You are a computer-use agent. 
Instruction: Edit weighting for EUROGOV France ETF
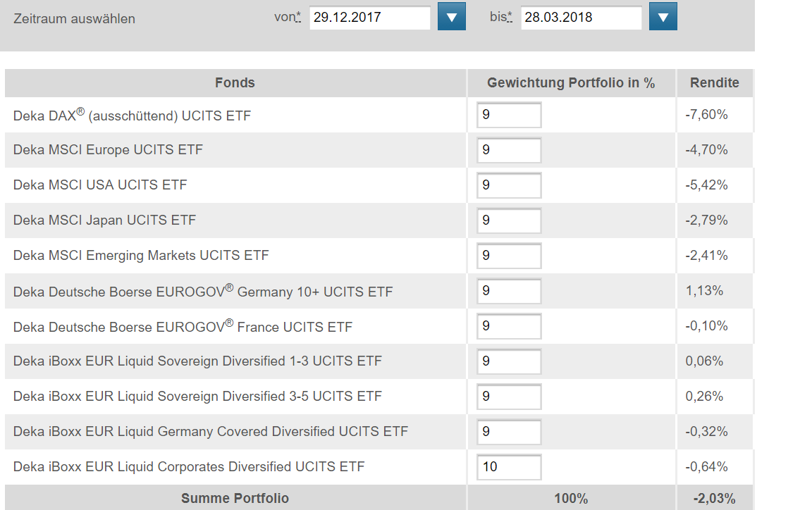509,326
